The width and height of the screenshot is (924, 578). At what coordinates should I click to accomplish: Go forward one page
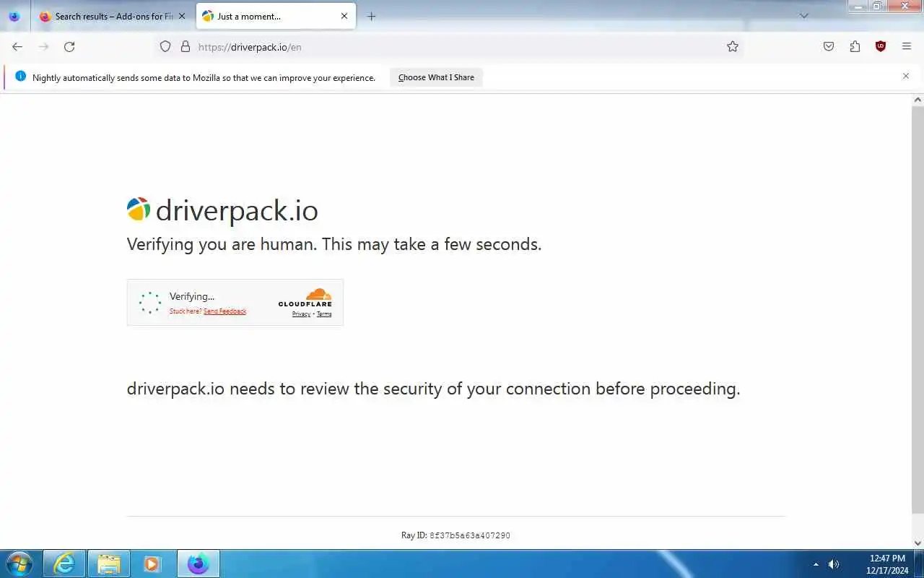43,46
